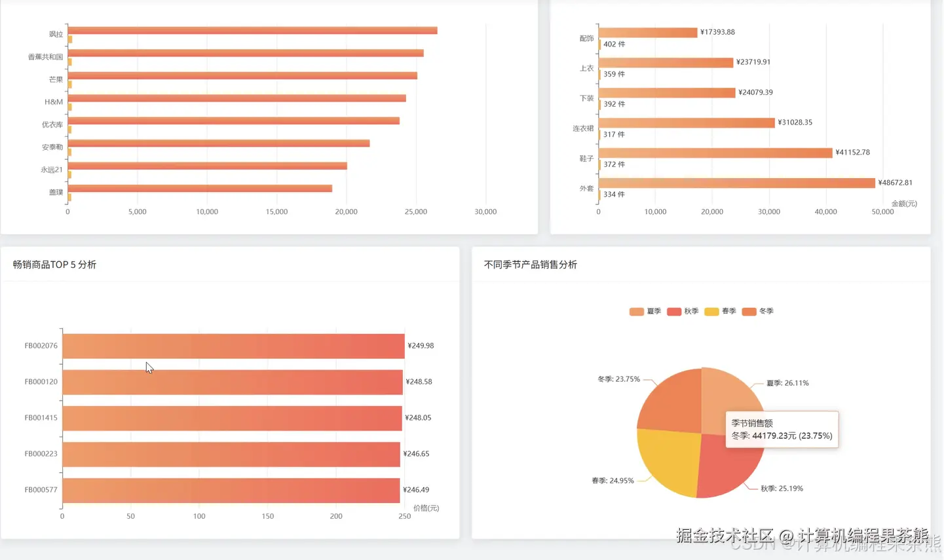Screen dimensions: 944x560
Task: Click the FB000577 axis label
Action: pyautogui.click(x=41, y=490)
